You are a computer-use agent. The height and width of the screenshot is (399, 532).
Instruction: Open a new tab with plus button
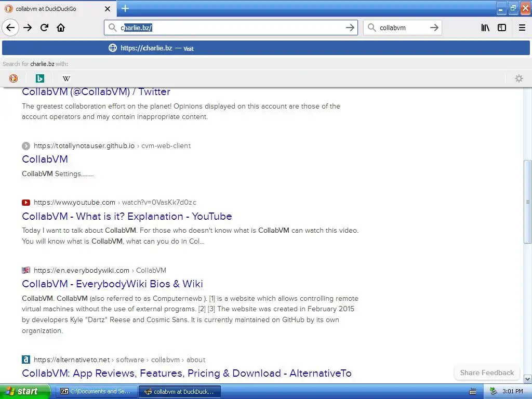[x=125, y=8]
